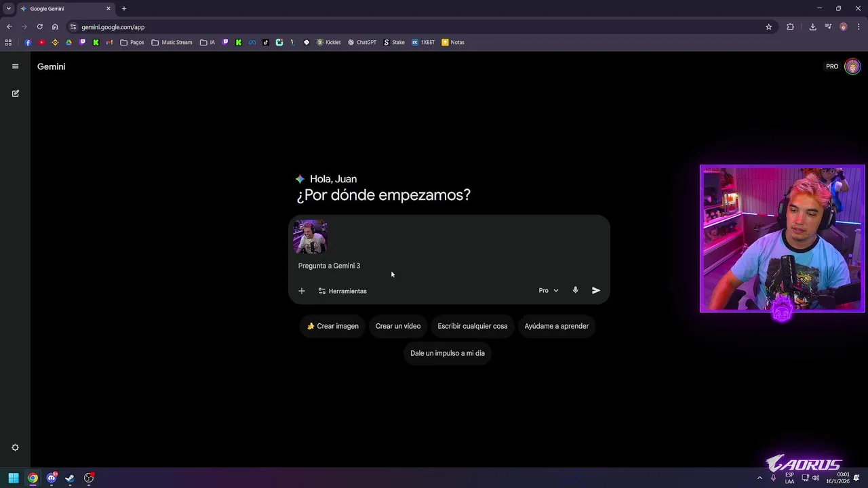Send the prompt with the arrow icon
This screenshot has width=868, height=488.
tap(596, 290)
